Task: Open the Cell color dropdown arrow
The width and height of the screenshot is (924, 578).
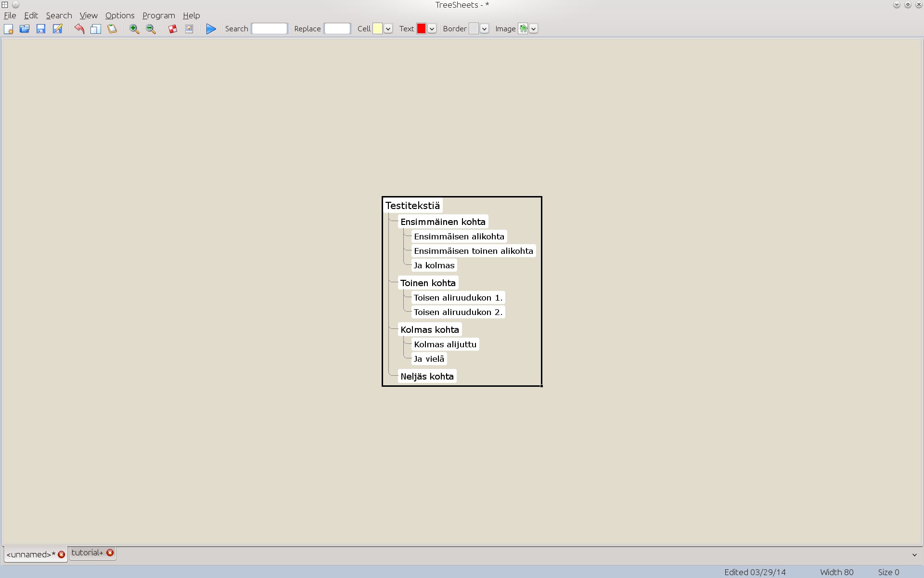Action: point(388,29)
